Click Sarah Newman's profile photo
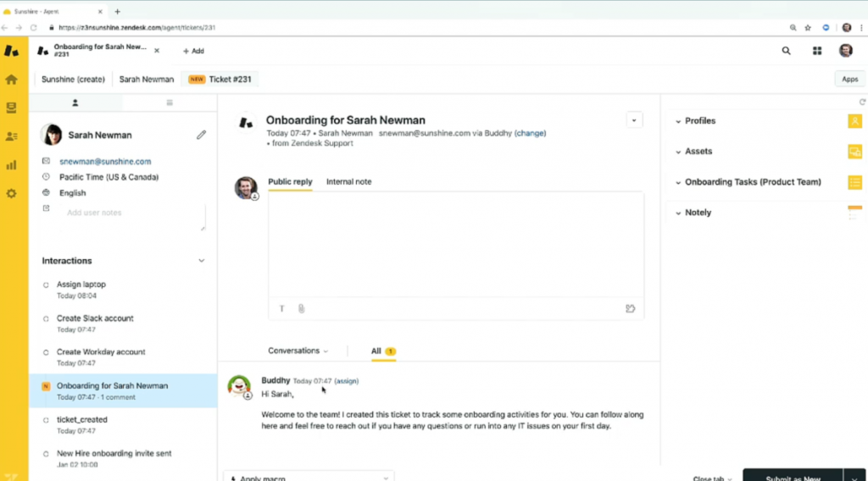Screen dimensions: 868x481 pyautogui.click(x=52, y=135)
